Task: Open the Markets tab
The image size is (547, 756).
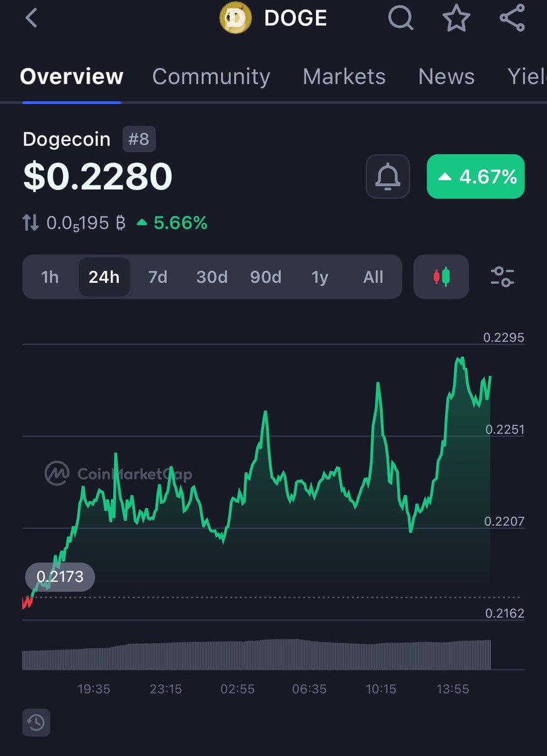Action: point(344,76)
